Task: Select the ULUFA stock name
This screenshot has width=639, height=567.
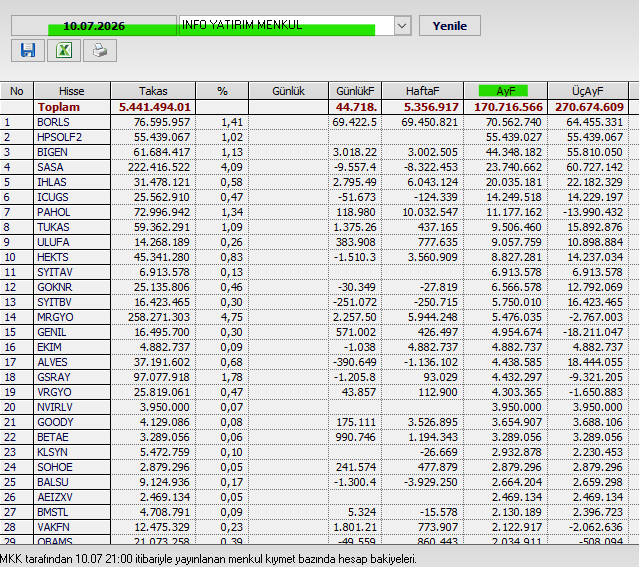Action: pos(53,242)
